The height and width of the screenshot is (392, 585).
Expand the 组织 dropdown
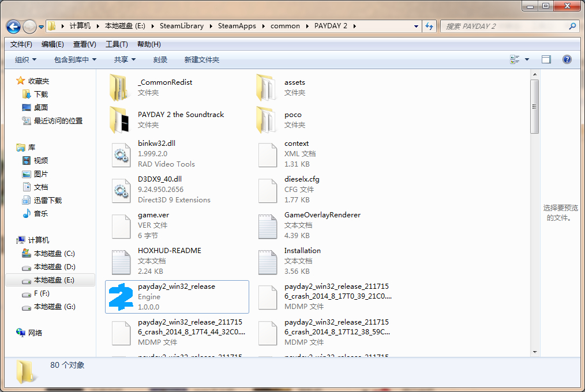click(x=25, y=59)
